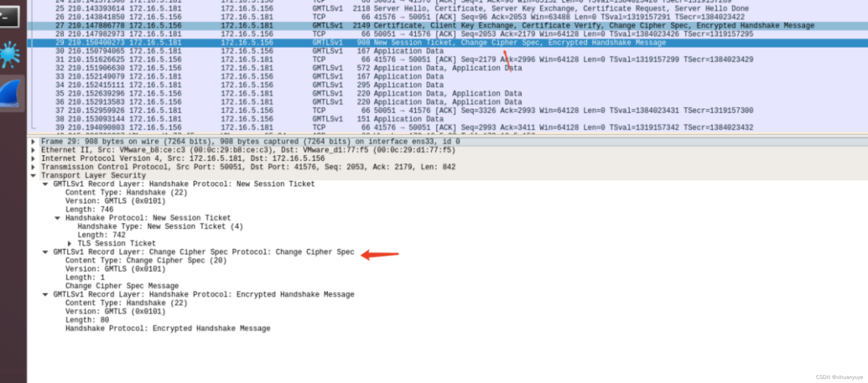868x383 pixels.
Task: Expand Transmission Control Protocol section
Action: [x=33, y=167]
